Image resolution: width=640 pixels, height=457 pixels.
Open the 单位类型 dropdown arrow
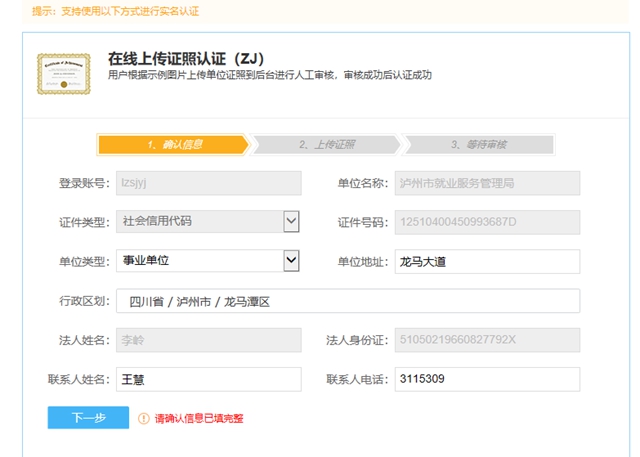pyautogui.click(x=291, y=260)
